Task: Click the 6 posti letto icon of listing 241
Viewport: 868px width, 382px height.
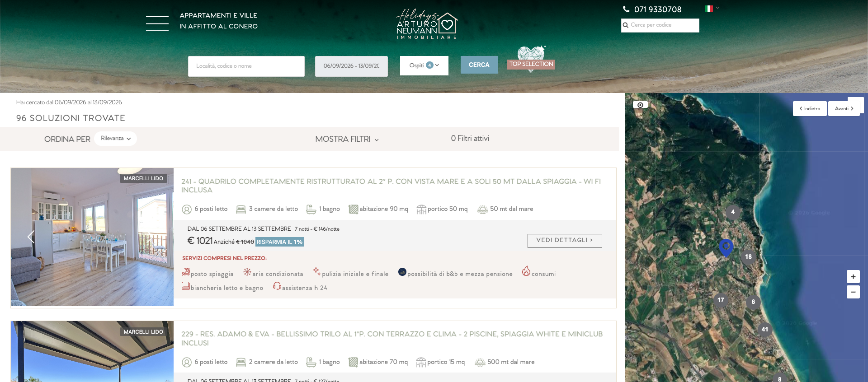Action: (187, 210)
